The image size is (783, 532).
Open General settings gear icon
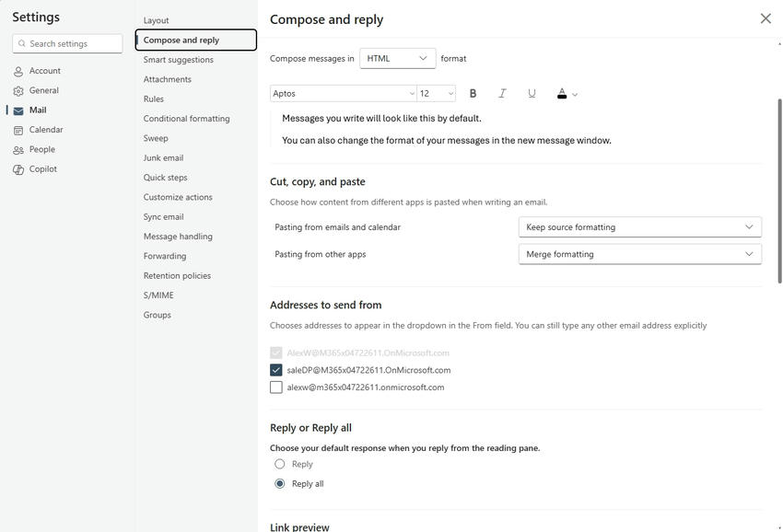[x=18, y=91]
